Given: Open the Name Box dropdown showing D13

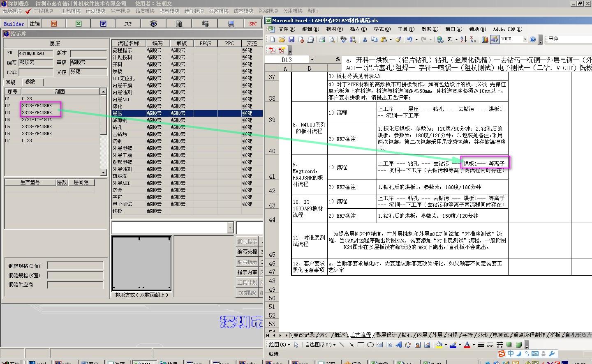Looking at the screenshot, I should pos(312,60).
